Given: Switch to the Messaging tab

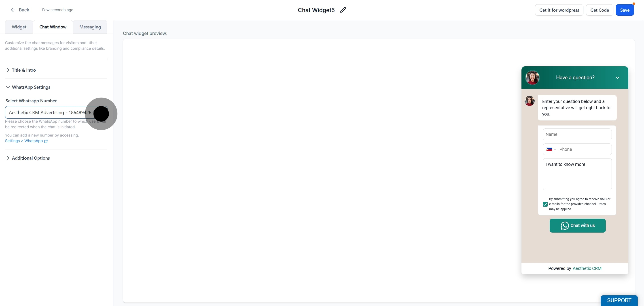Looking at the screenshot, I should pos(90,27).
